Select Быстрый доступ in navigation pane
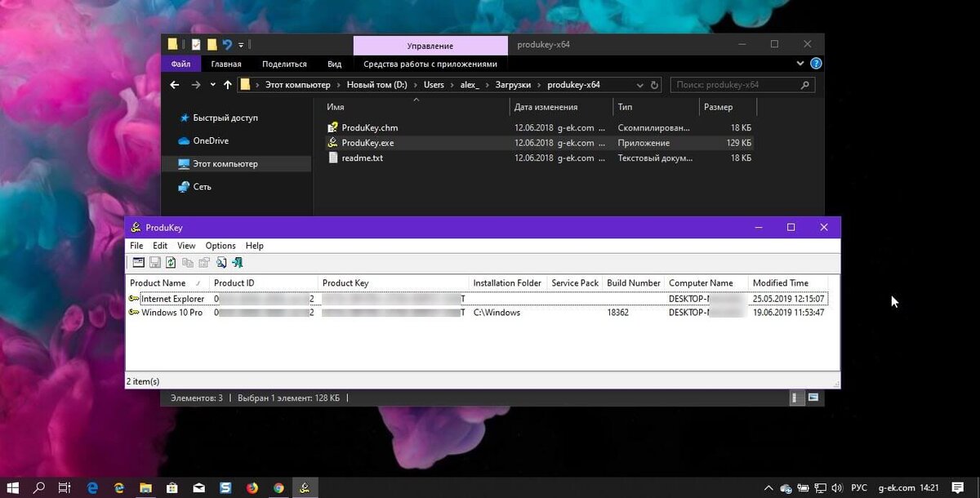Viewport: 980px width, 498px height. coord(225,118)
